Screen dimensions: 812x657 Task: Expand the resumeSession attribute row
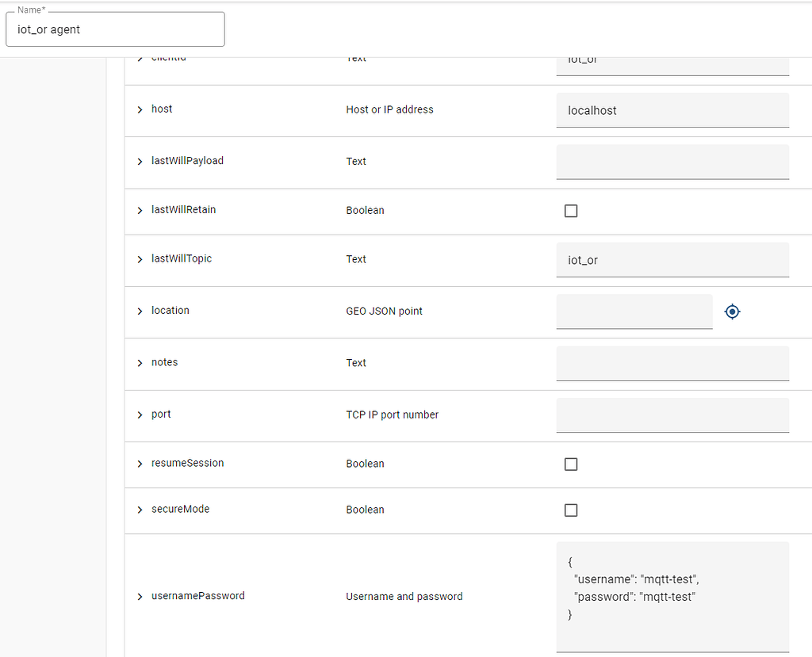click(x=140, y=464)
